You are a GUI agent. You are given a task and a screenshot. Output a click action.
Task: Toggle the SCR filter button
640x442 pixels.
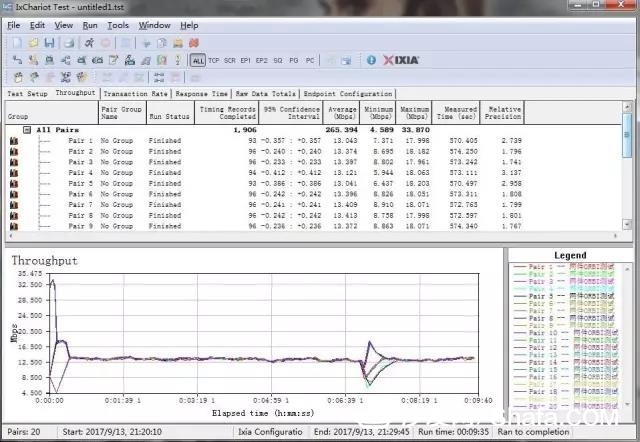(229, 60)
